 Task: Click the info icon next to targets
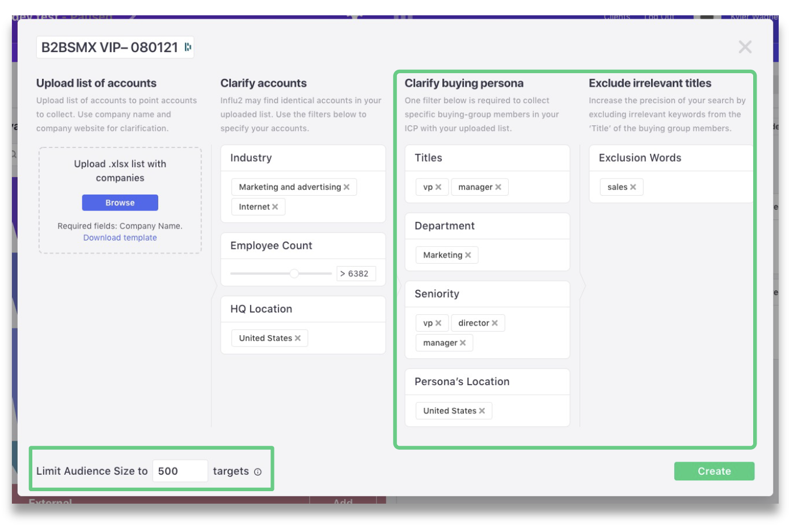pos(257,472)
